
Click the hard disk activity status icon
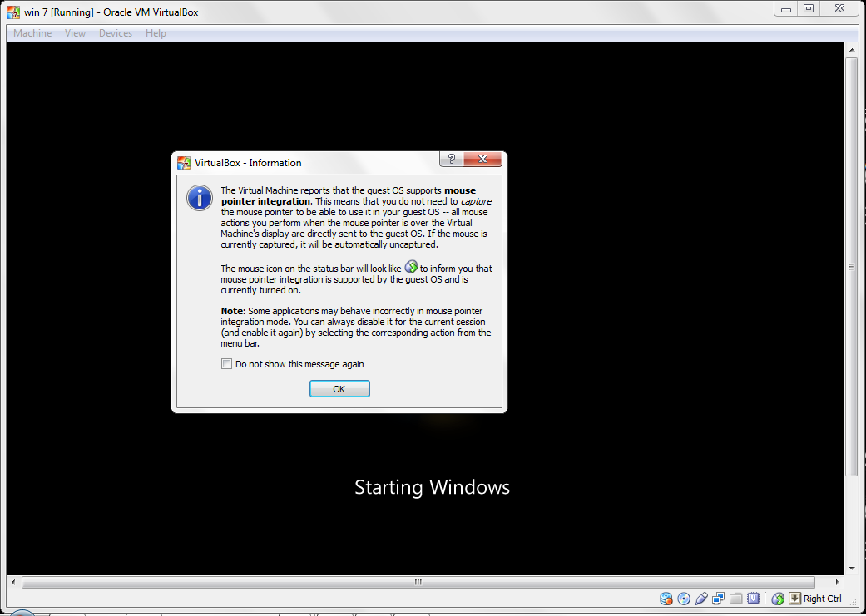(x=666, y=599)
